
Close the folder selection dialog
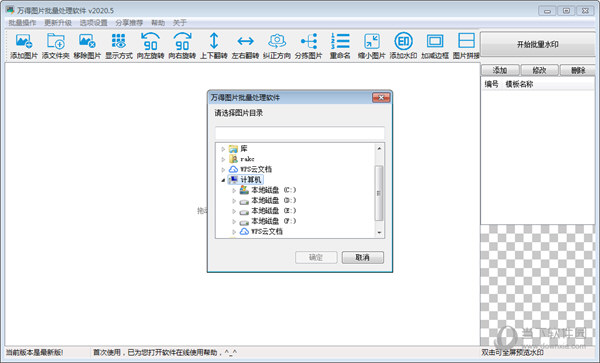coord(381,98)
